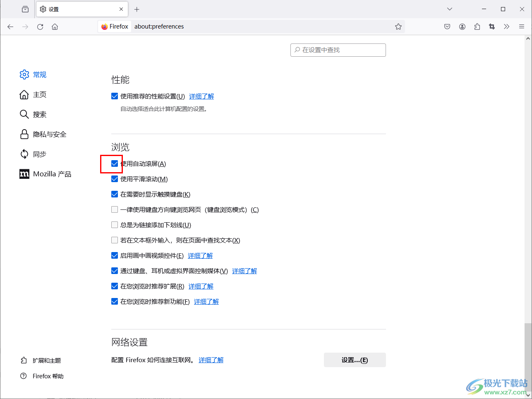
Task: Open 详细了解 link in 网络设置
Action: coord(211,360)
